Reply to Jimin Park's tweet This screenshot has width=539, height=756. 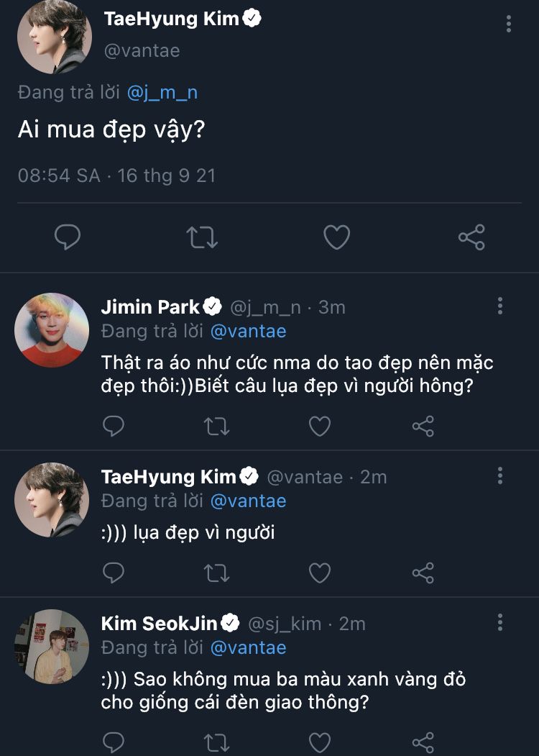click(114, 427)
